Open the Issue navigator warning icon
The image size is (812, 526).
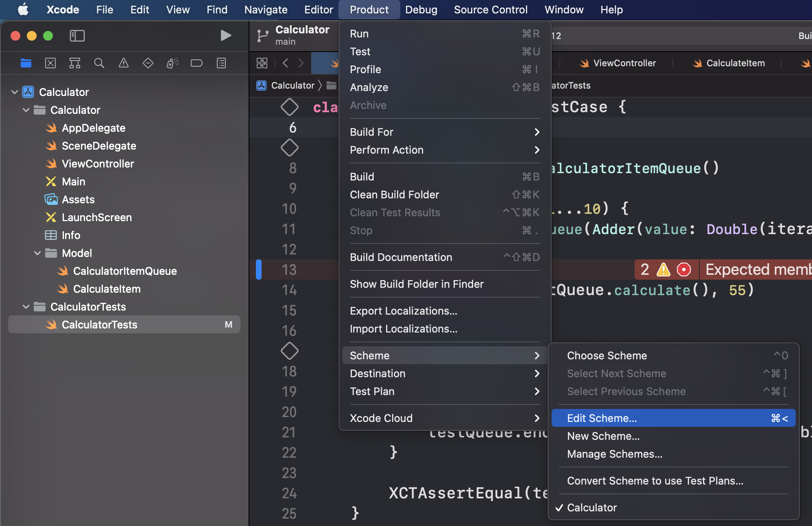click(x=124, y=63)
